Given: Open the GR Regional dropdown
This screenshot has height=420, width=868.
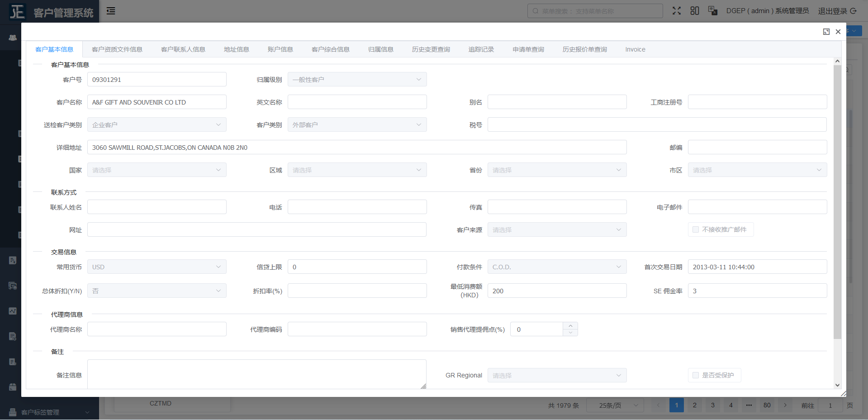Looking at the screenshot, I should [557, 375].
